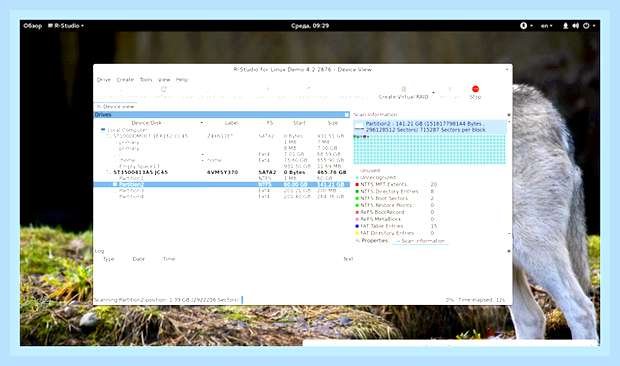Image resolution: width=620 pixels, height=366 pixels.
Task: Click the pink ReFS MetaBlock swatch
Action: point(357,219)
